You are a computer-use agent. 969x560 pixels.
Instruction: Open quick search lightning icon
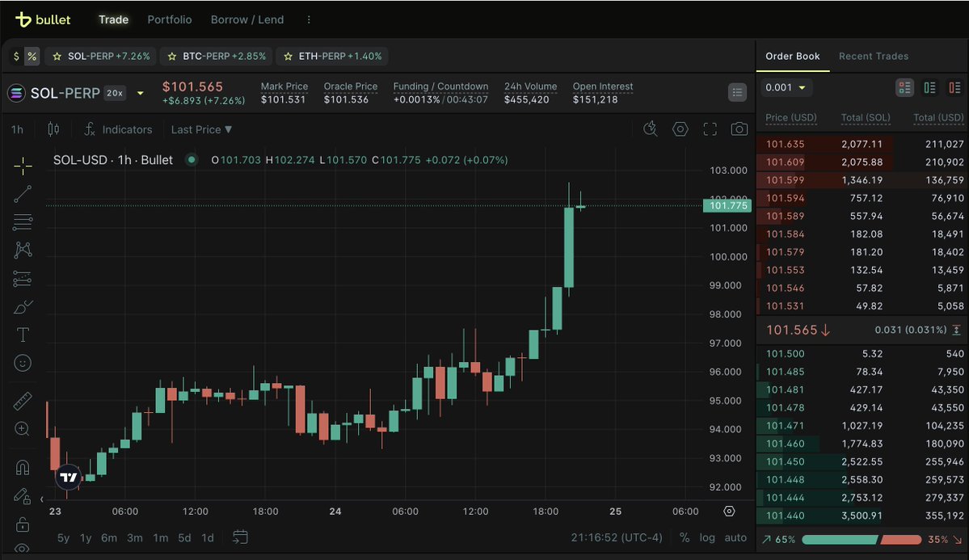650,128
